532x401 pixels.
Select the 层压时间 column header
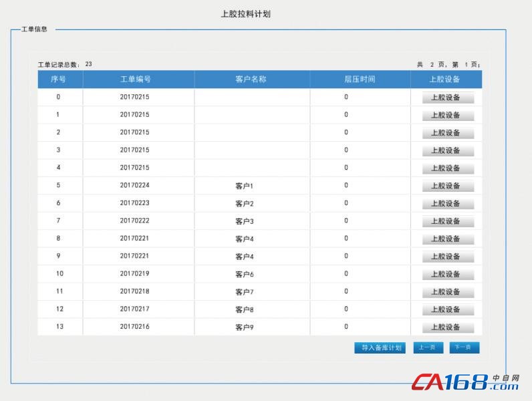coord(360,80)
